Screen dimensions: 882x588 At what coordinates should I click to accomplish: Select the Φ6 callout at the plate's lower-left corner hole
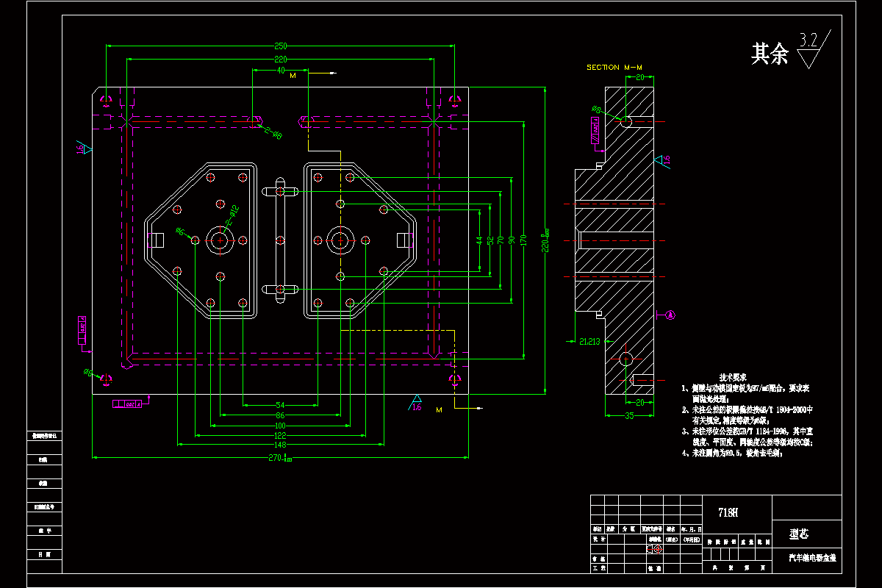[87, 373]
